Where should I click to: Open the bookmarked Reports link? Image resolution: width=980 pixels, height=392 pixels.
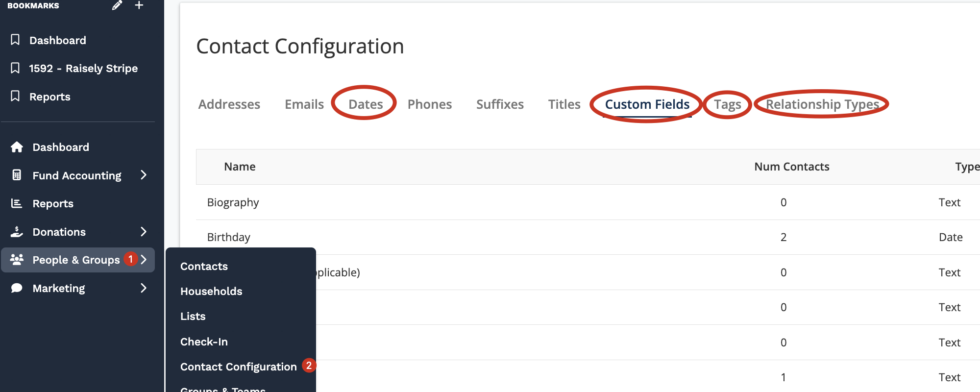(49, 97)
